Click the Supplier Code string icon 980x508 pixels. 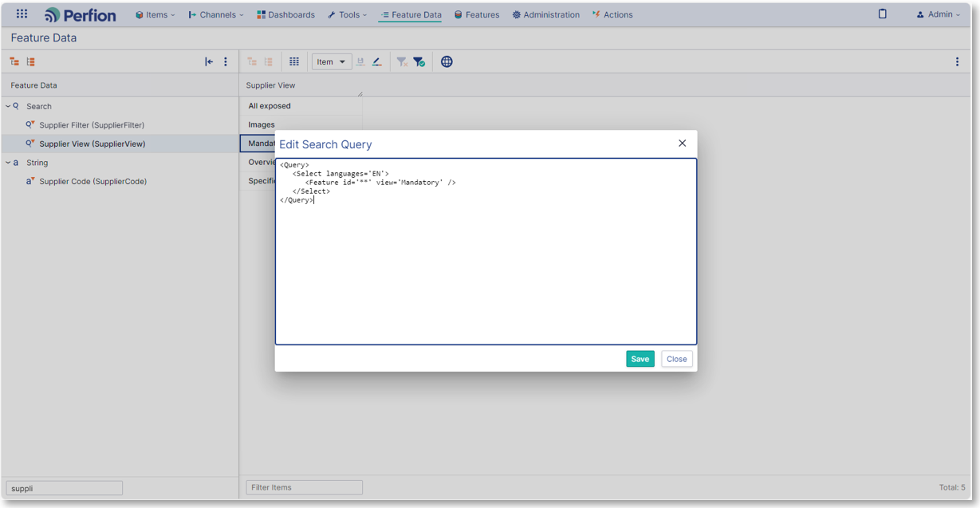point(30,181)
